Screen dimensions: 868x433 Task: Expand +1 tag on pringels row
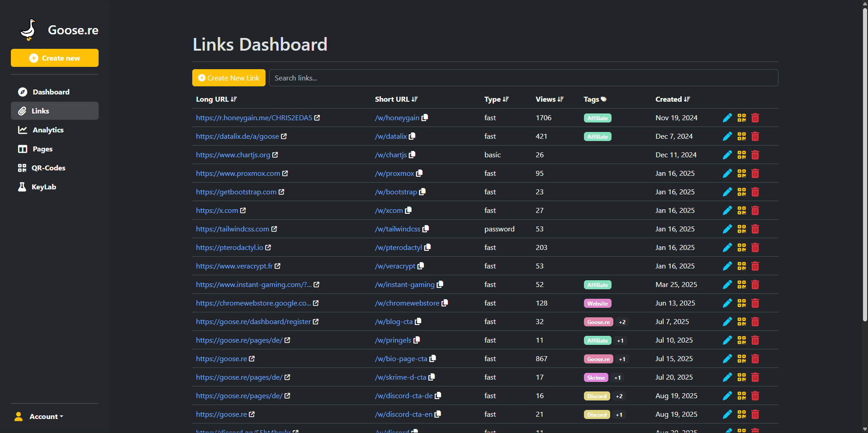pyautogui.click(x=620, y=341)
